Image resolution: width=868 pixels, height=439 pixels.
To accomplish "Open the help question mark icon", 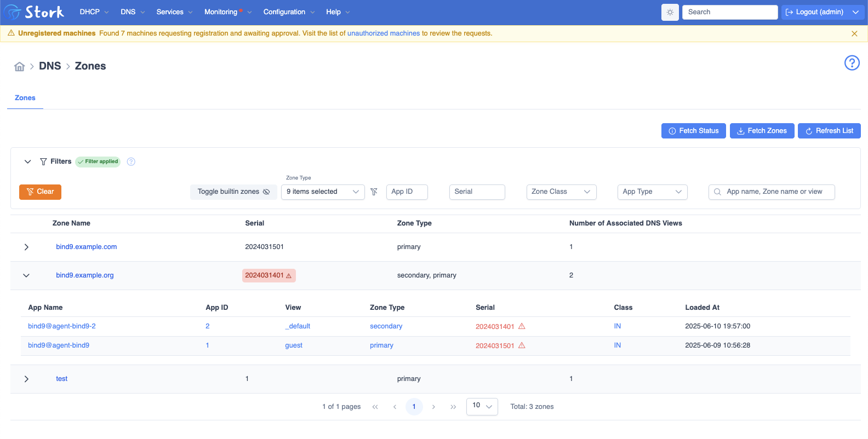I will (852, 63).
